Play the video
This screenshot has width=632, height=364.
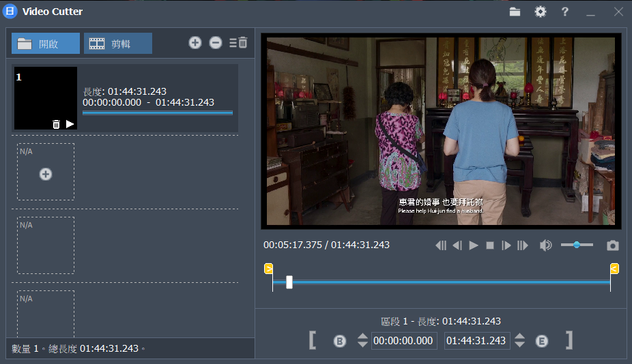pos(474,245)
